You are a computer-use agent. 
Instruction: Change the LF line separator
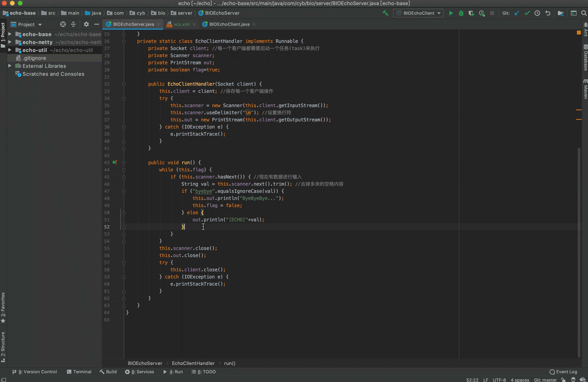click(485, 380)
